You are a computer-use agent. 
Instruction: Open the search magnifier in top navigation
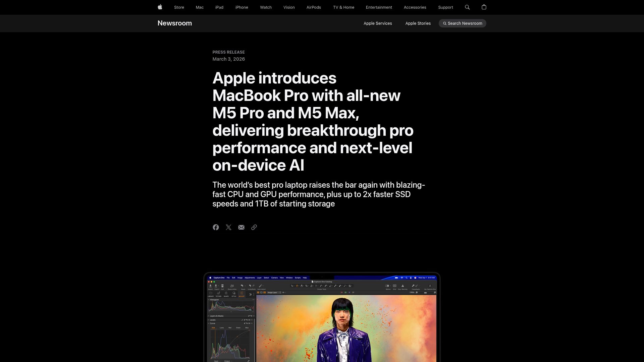(467, 7)
